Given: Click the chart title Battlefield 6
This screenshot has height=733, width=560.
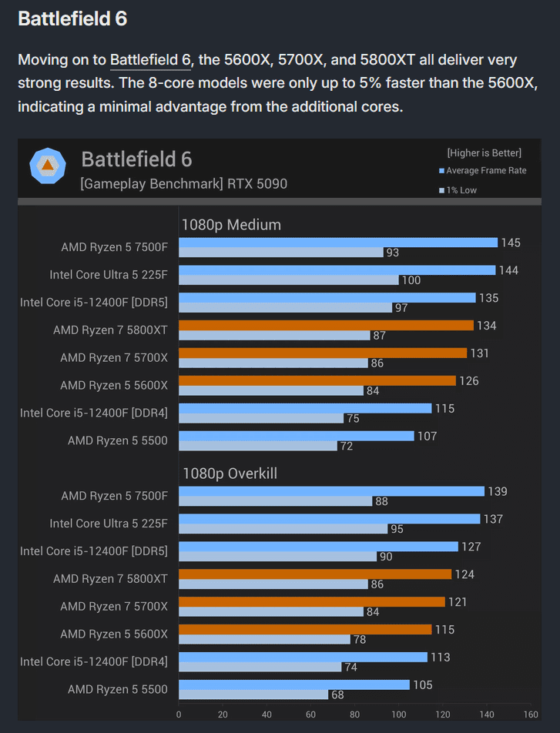Looking at the screenshot, I should point(136,159).
